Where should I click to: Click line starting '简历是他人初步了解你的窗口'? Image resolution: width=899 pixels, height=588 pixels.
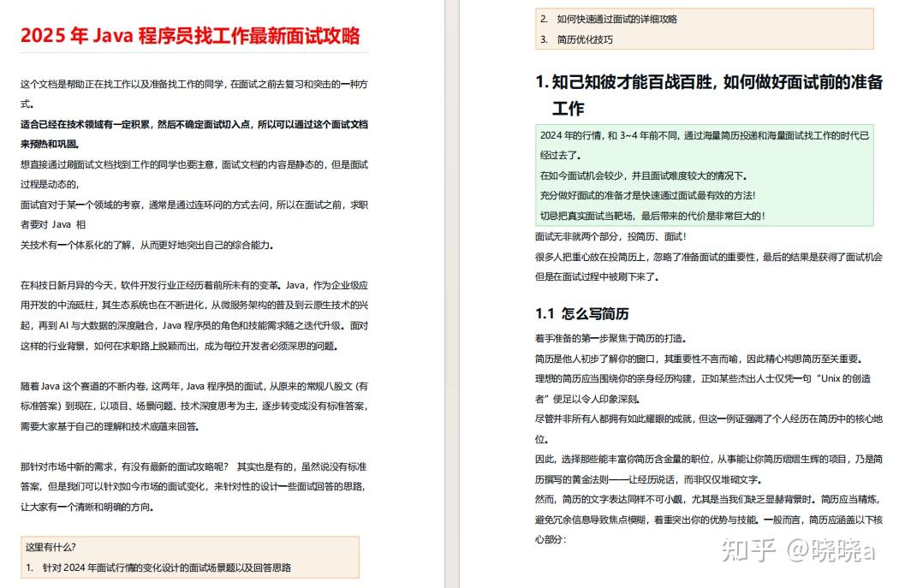point(699,359)
